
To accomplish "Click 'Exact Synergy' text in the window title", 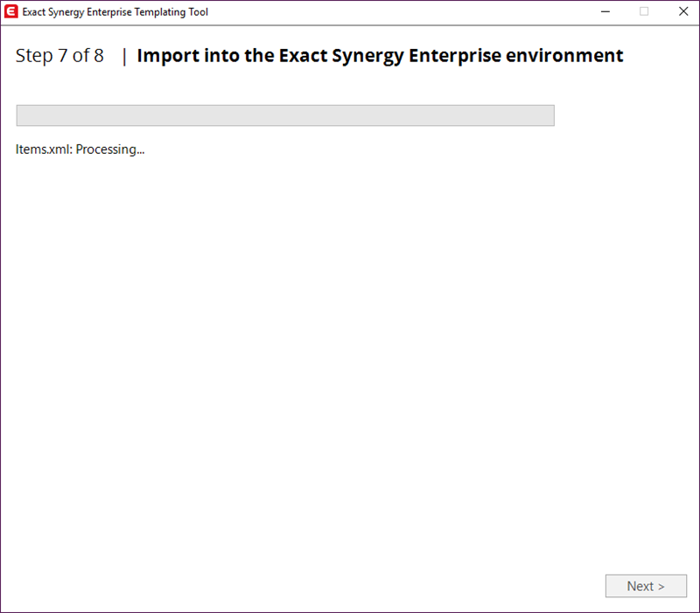I will (53, 12).
